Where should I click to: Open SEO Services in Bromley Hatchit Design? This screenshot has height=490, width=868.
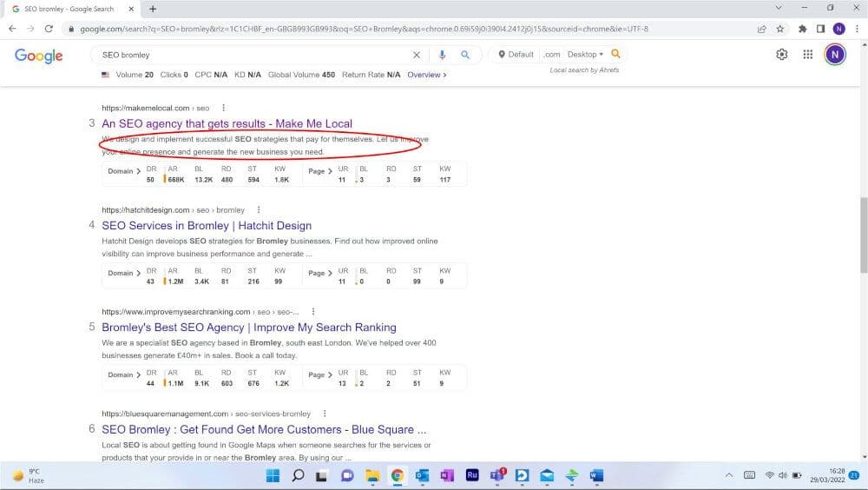click(207, 226)
